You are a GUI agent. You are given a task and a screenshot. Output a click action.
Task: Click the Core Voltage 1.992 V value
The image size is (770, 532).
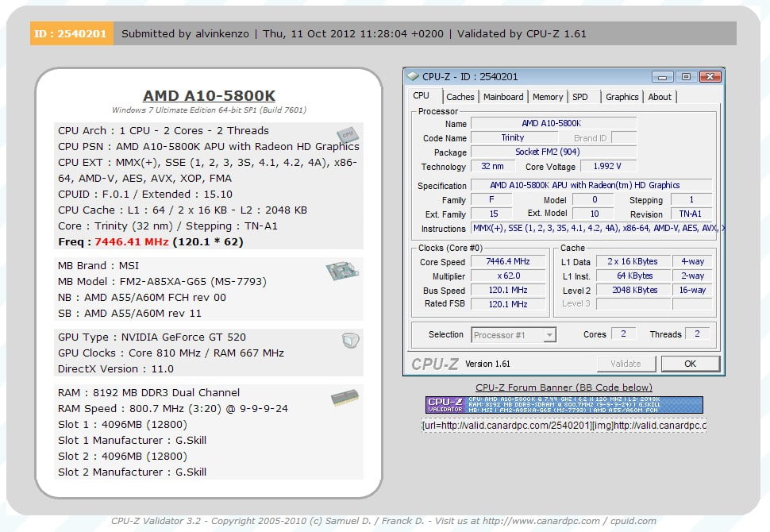608,166
